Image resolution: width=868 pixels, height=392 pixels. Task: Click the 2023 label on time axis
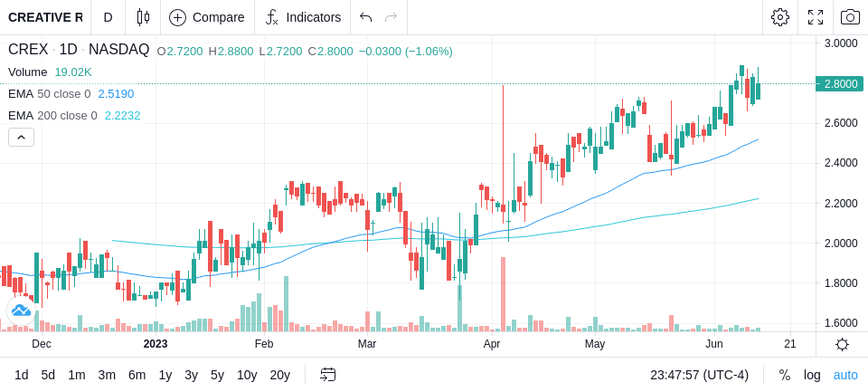coord(155,344)
